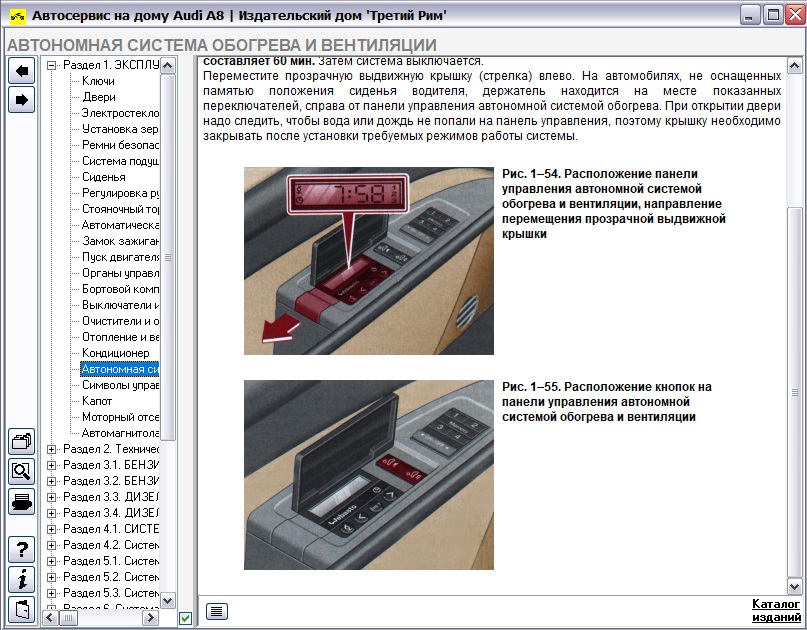Expand the Раздел 4.2 tree node
This screenshot has width=807, height=630.
(51, 545)
